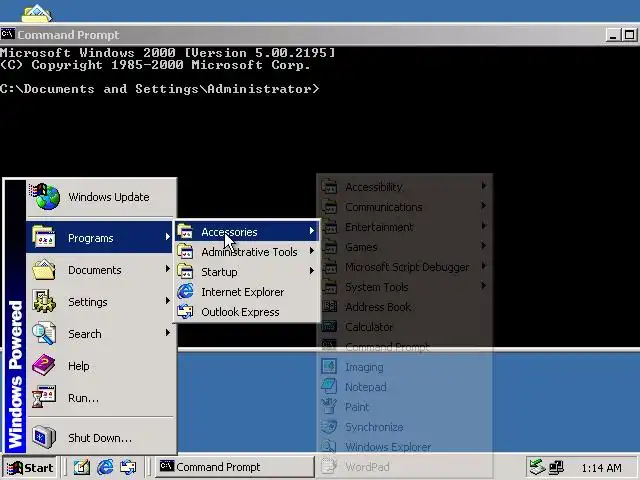This screenshot has height=480, width=640.
Task: Click the Programs folder icon
Action: tap(44, 237)
